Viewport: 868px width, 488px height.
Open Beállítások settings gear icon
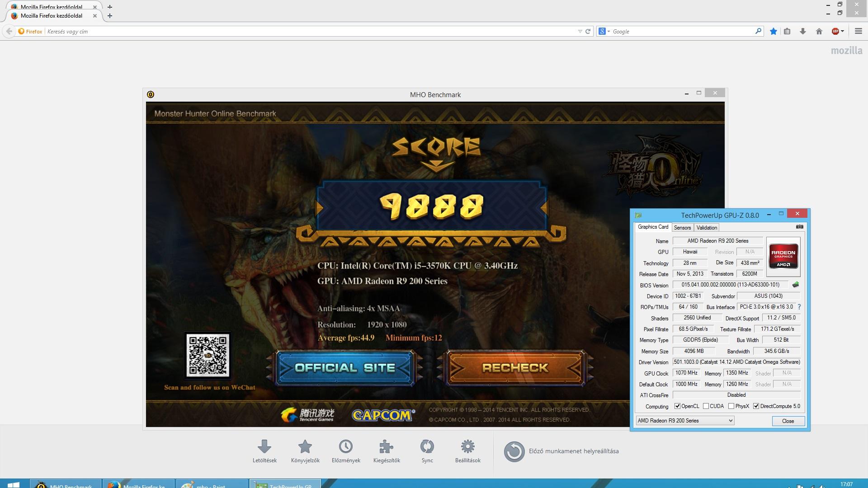[x=467, y=447]
